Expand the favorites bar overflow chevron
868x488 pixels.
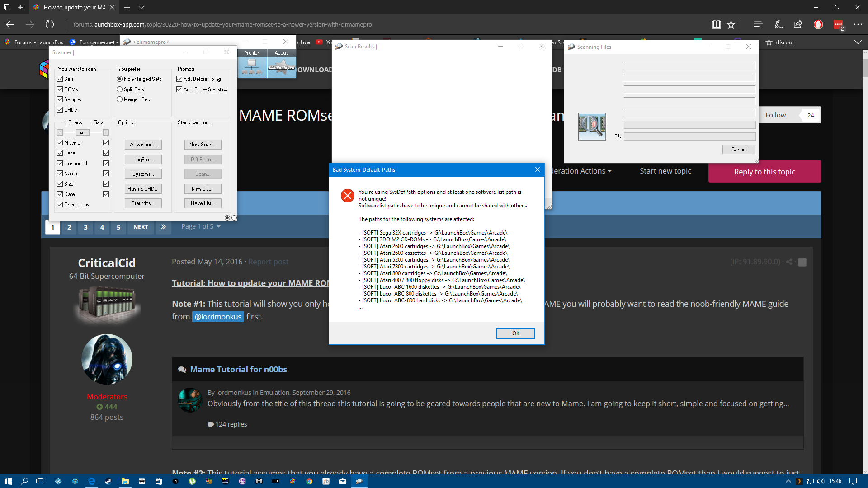coord(858,42)
